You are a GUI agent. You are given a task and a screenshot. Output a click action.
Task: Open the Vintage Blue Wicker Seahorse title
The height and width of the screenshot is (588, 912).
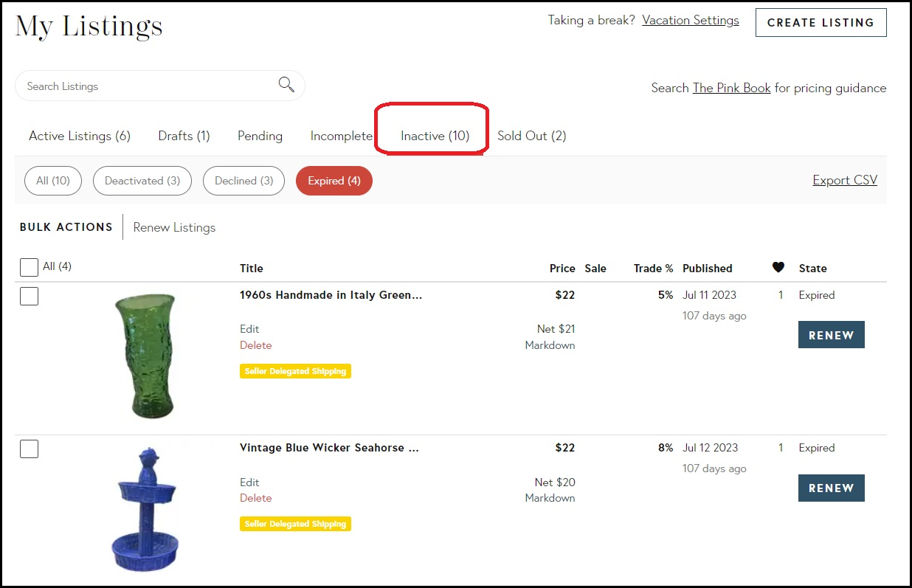coord(330,448)
